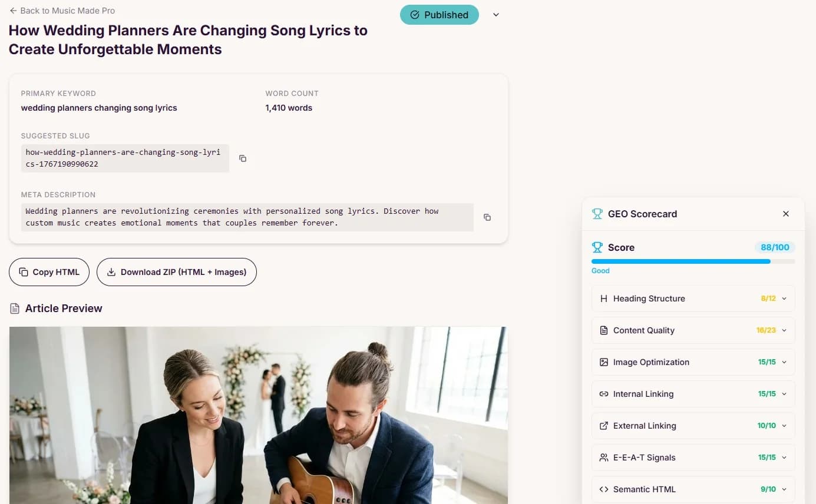Click the Image Optimization picture icon
Viewport: 816px width, 504px height.
603,362
